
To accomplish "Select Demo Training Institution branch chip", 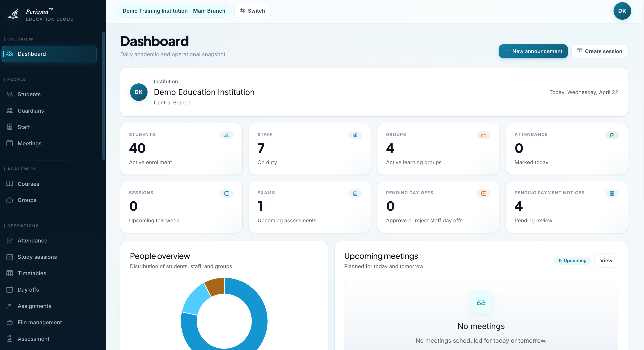I will (x=174, y=11).
